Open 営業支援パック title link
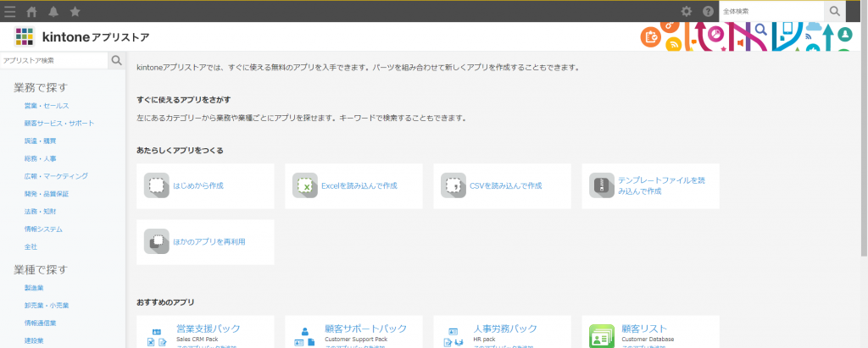The height and width of the screenshot is (348, 868). [209, 329]
